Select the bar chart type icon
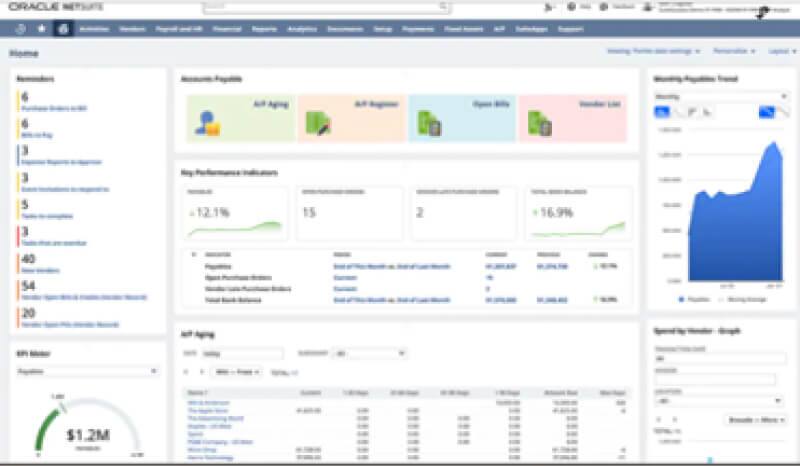The width and height of the screenshot is (800, 466). (x=707, y=112)
